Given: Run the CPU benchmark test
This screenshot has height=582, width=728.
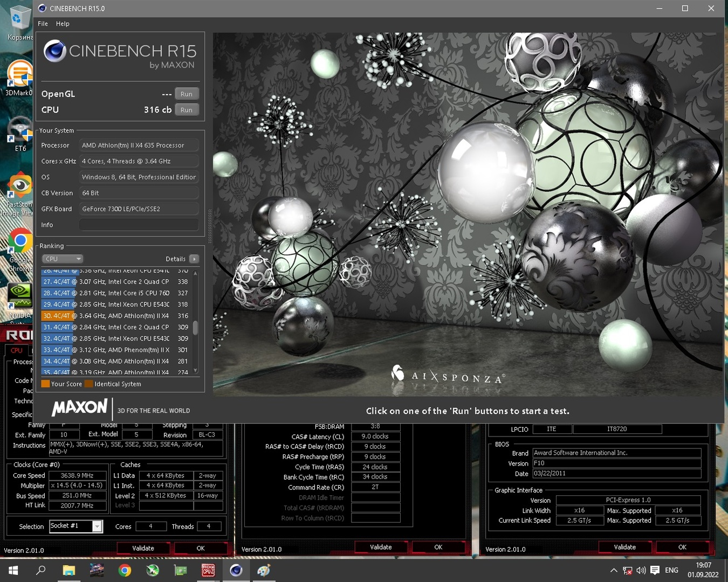Looking at the screenshot, I should pos(187,110).
